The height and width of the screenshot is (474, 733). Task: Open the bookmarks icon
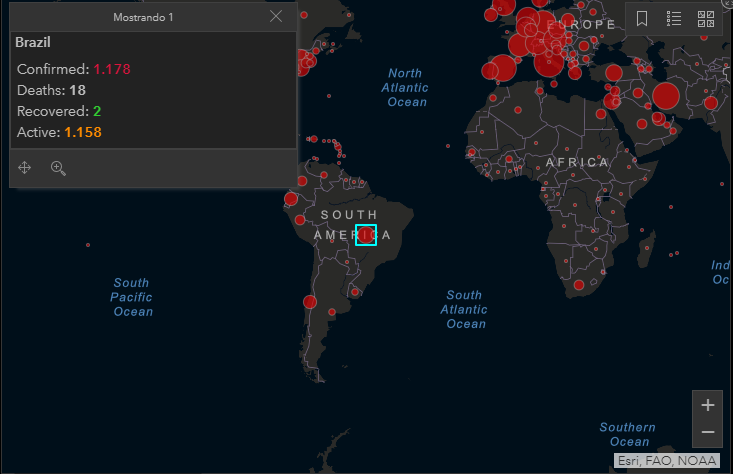point(642,19)
